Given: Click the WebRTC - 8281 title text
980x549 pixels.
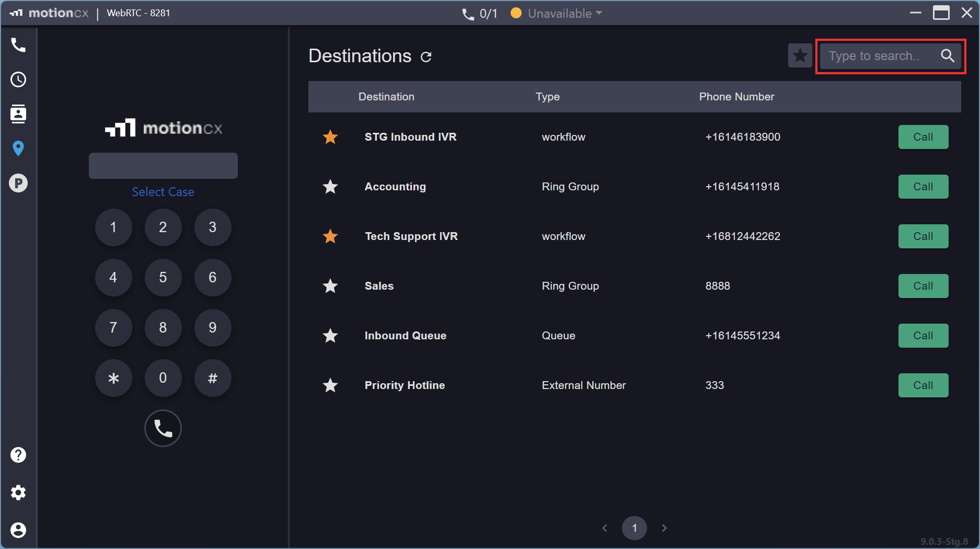Looking at the screenshot, I should click(x=139, y=13).
